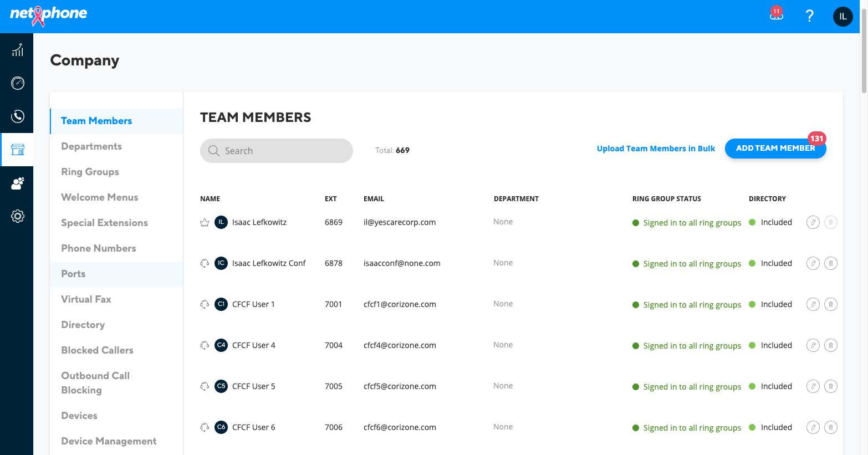Delete CFCF User 5 row

[831, 386]
